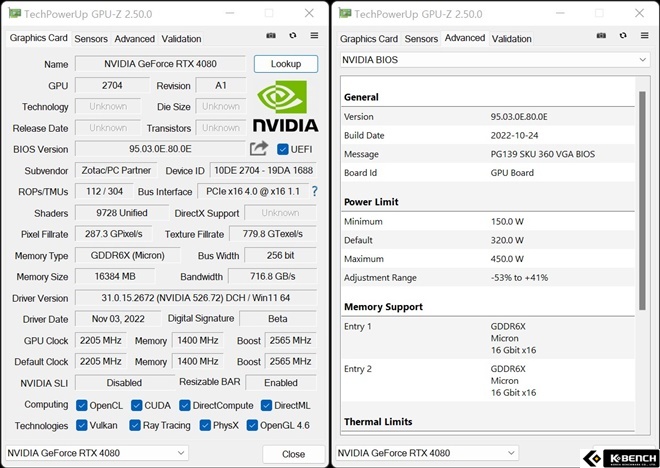Screen dimensions: 660x468
Task: Minimize the left GPU-Z window
Action: (x=230, y=13)
